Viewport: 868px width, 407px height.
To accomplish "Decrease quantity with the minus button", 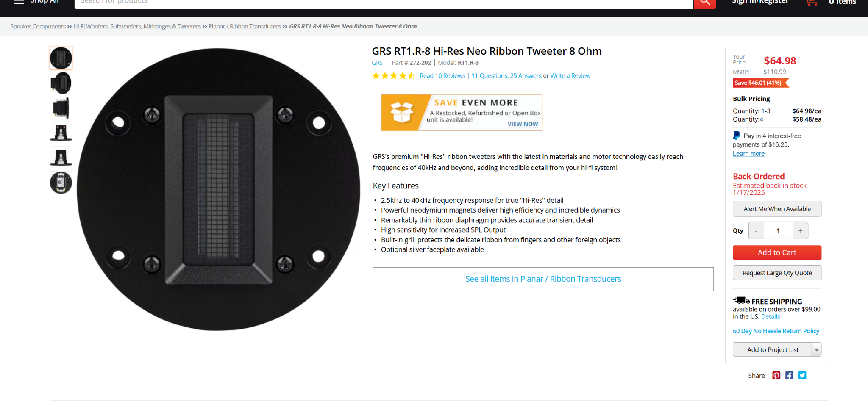I will [756, 230].
